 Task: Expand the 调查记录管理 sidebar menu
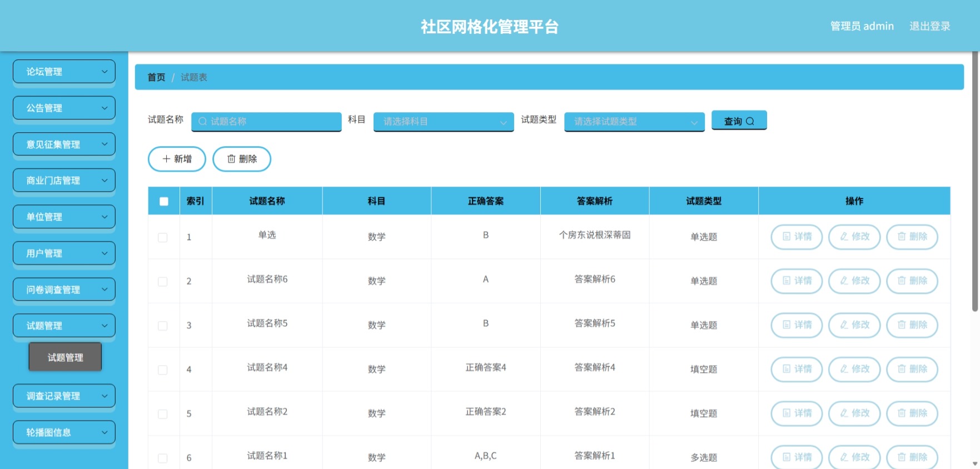click(x=64, y=396)
